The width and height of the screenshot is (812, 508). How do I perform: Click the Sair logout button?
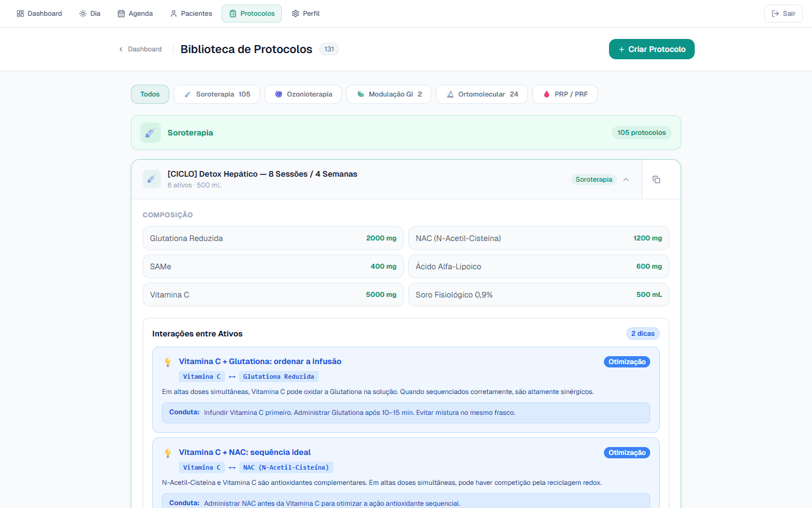coord(783,14)
